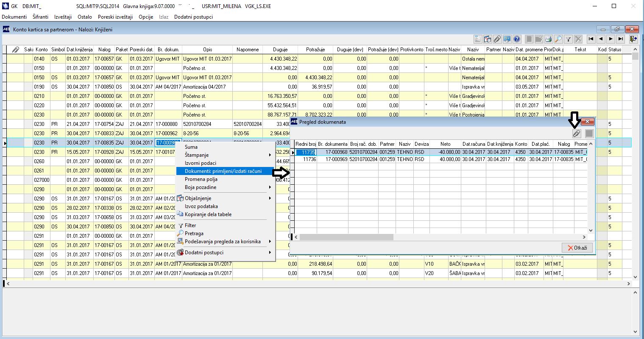The width and height of the screenshot is (644, 339).
Task: Click the Duguje column header
Action: pyautogui.click(x=280, y=50)
